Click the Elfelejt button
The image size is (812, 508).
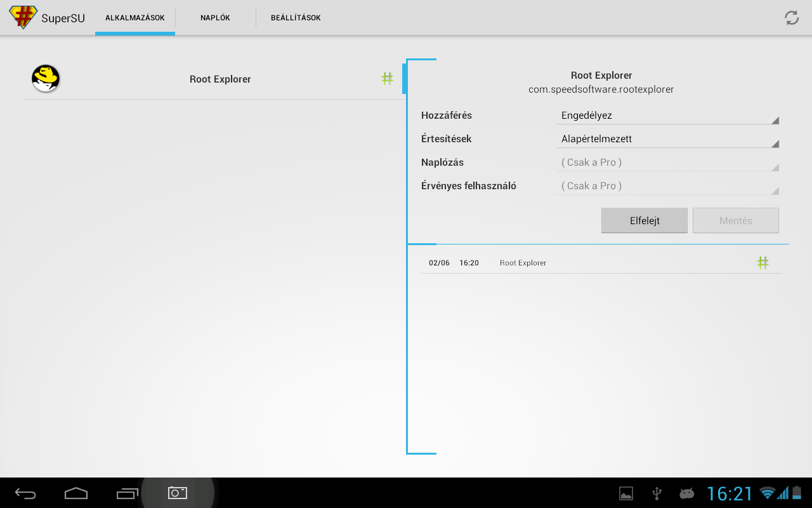645,220
